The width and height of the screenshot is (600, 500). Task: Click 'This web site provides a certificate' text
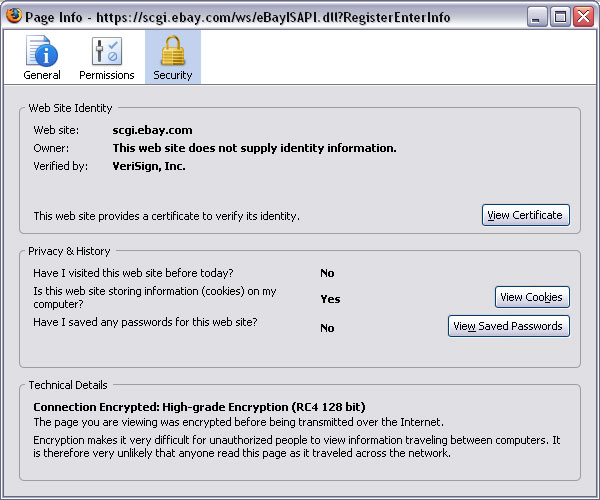click(x=166, y=216)
